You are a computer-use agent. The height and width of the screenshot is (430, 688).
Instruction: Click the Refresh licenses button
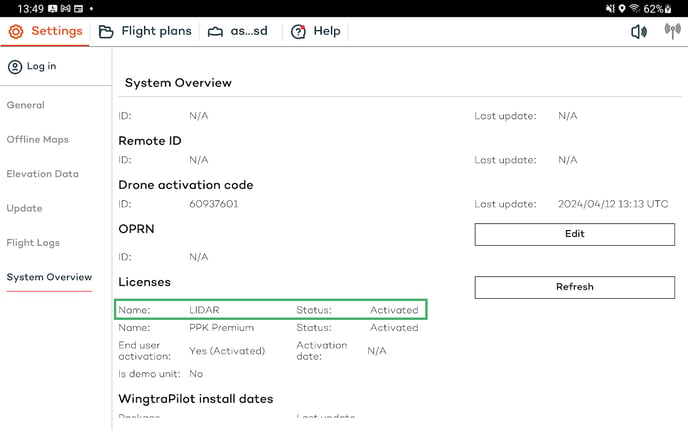click(574, 287)
